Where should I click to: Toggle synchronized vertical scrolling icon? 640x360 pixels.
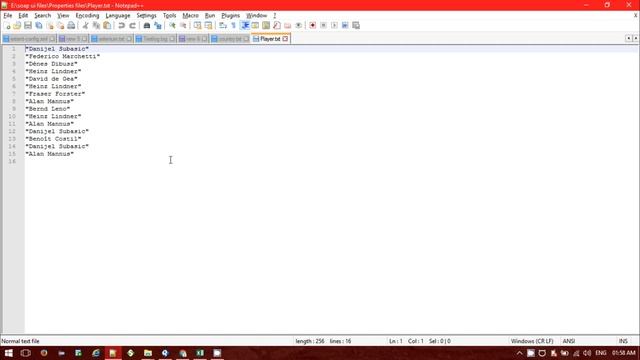click(x=197, y=25)
